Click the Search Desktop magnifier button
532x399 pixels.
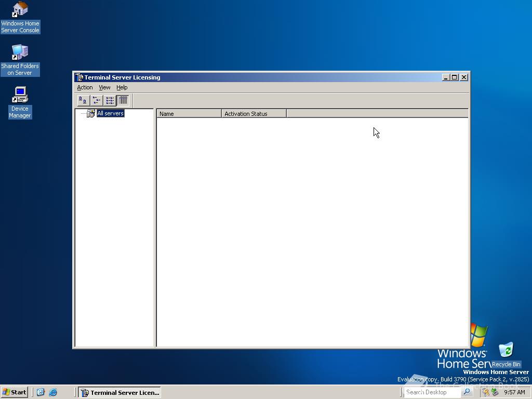pyautogui.click(x=467, y=392)
